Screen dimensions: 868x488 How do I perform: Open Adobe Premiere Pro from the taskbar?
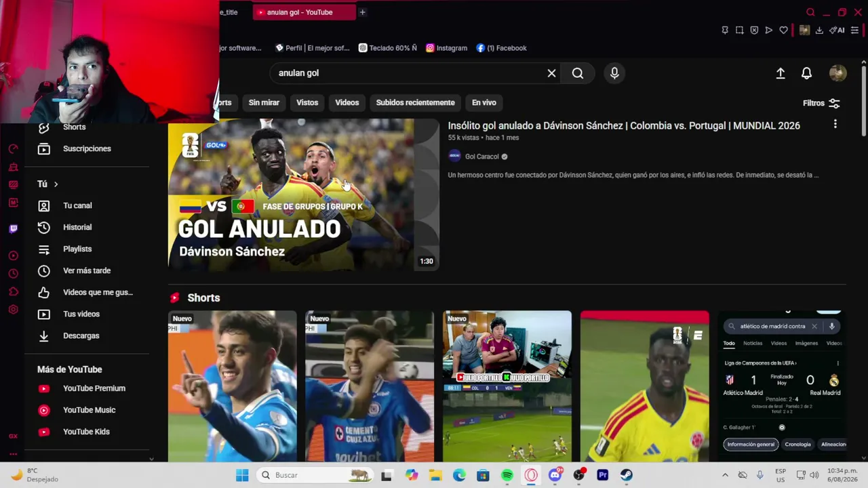tap(603, 475)
